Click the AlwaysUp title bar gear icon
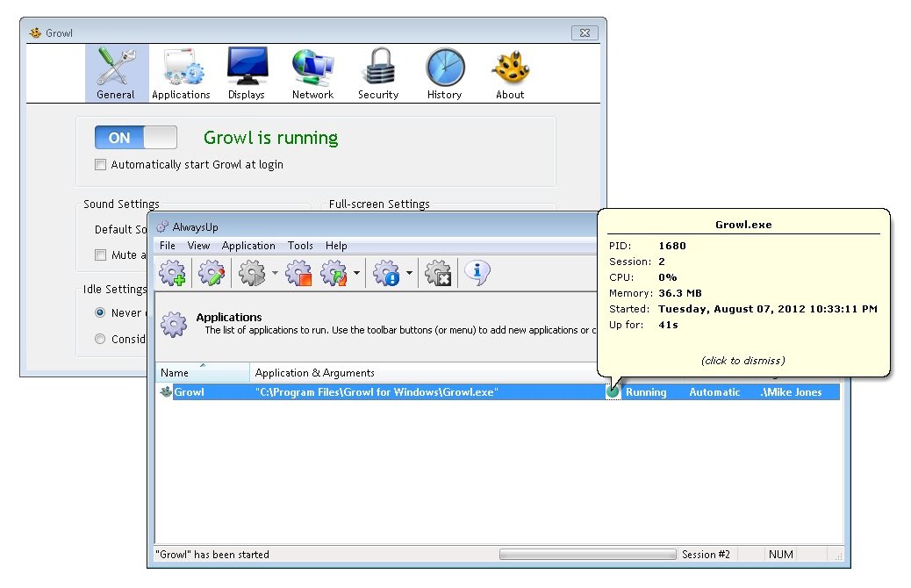The image size is (911, 588). (162, 226)
